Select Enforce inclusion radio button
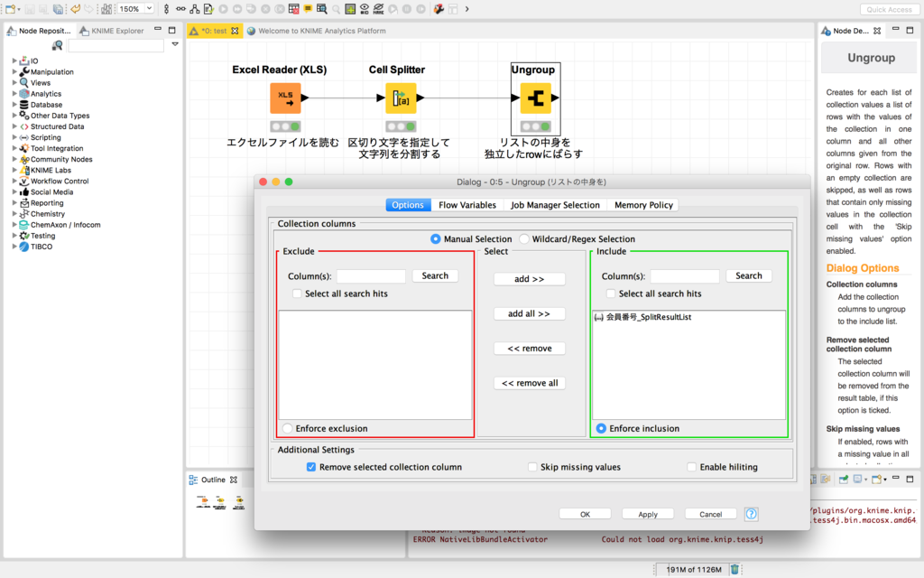 (601, 428)
